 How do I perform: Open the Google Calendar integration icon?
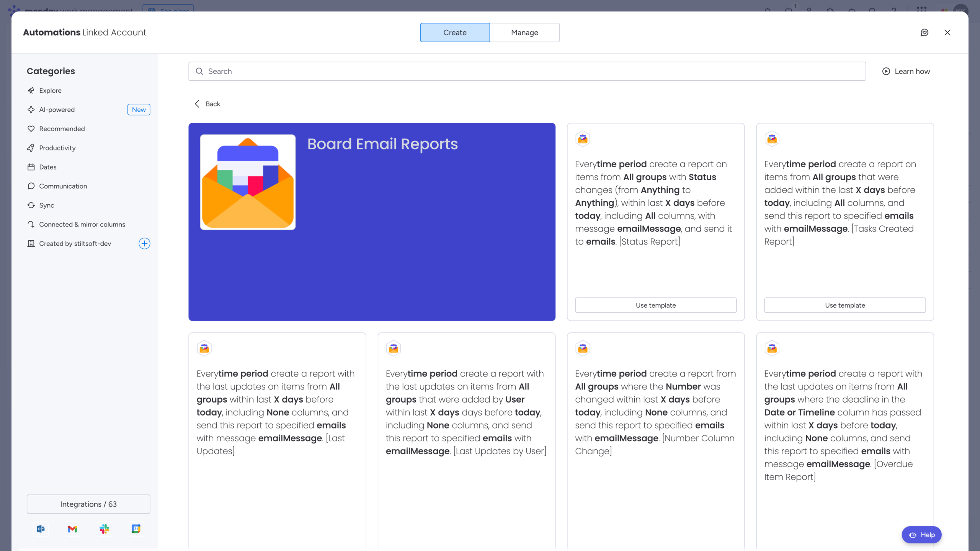[x=136, y=529]
